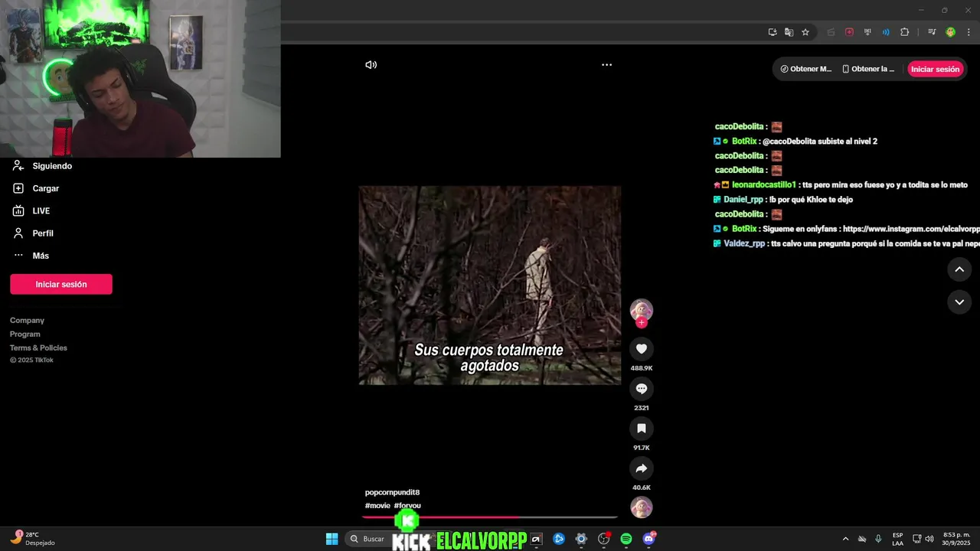
Task: Expand the Company footer section
Action: click(27, 321)
